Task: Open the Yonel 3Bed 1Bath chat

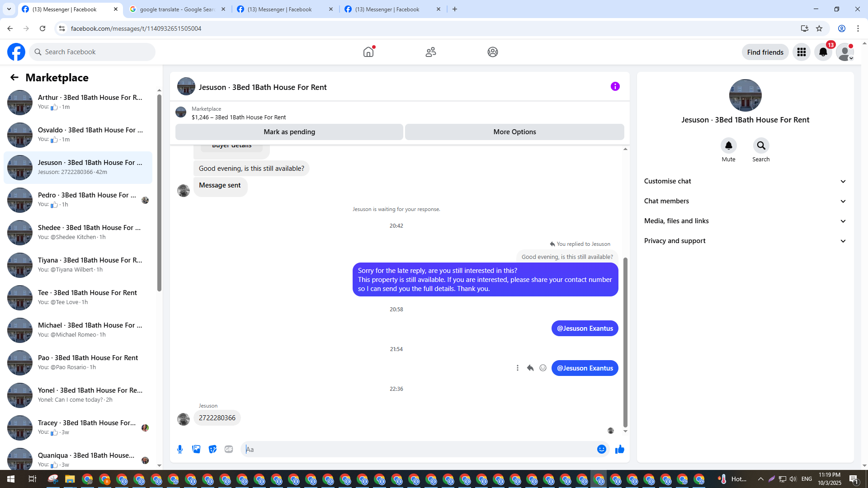Action: (78, 395)
